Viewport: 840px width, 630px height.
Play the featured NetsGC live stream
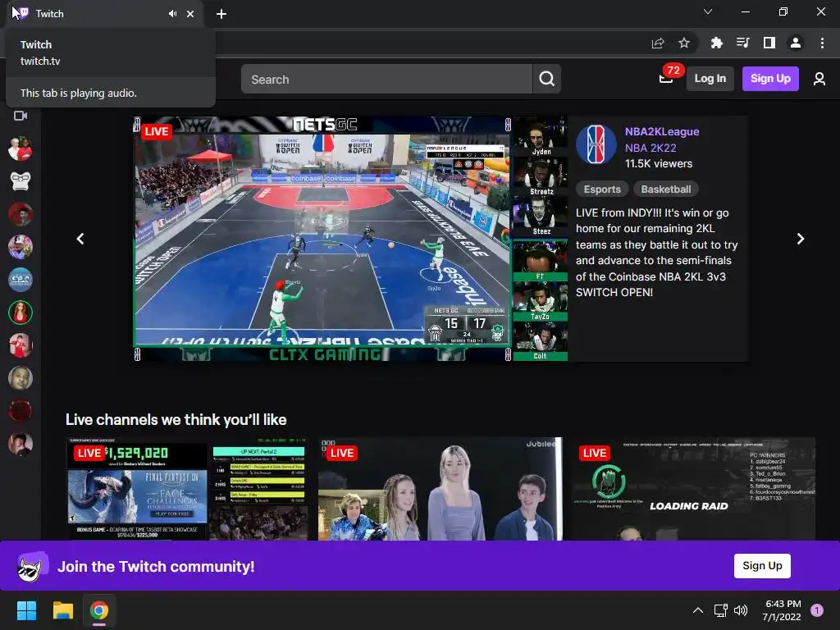[x=350, y=239]
